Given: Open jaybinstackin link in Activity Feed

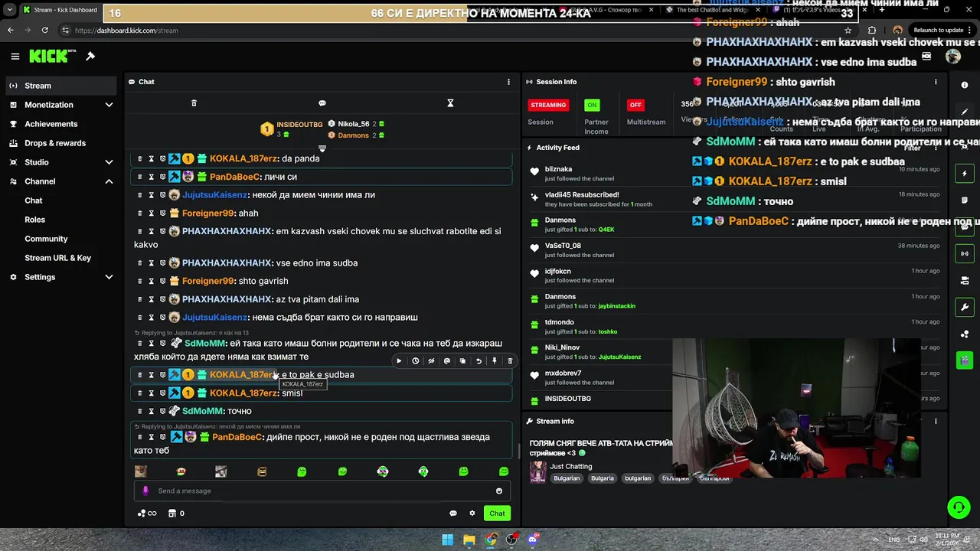Looking at the screenshot, I should 616,306.
